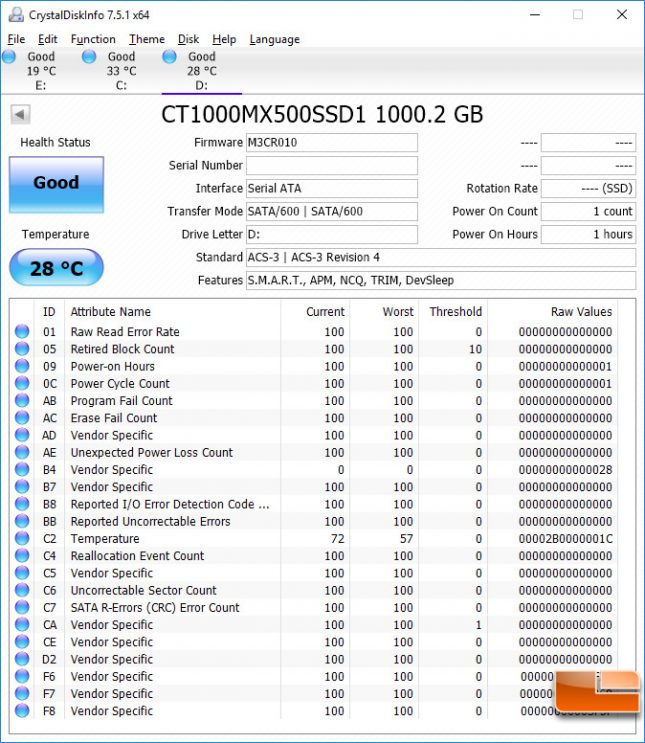This screenshot has width=645, height=743.
Task: Open the File menu
Action: point(16,39)
